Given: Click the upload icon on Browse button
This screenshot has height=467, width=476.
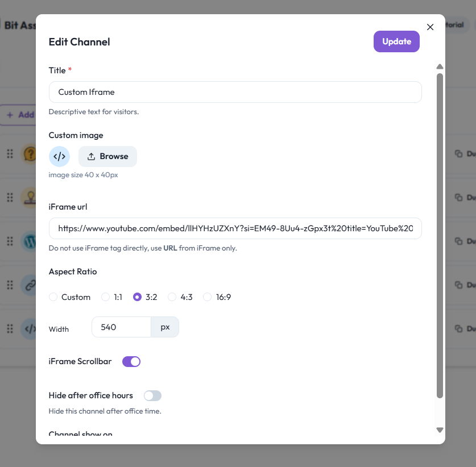Looking at the screenshot, I should click(x=91, y=157).
